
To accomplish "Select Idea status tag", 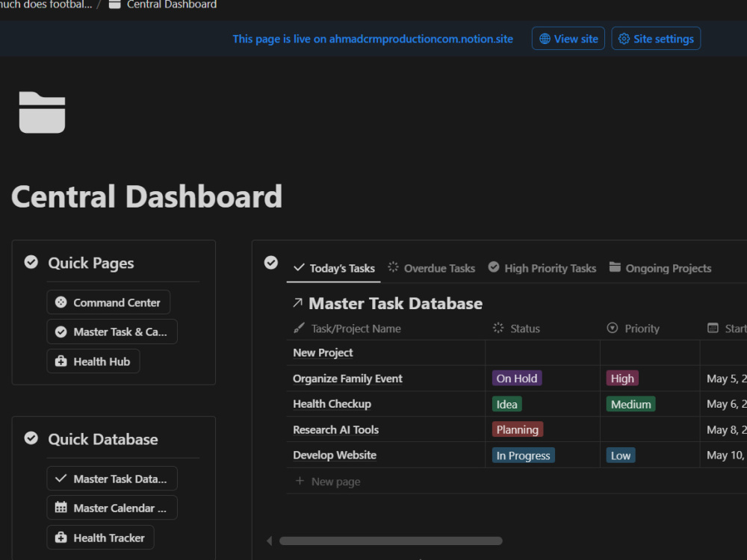I will [507, 404].
